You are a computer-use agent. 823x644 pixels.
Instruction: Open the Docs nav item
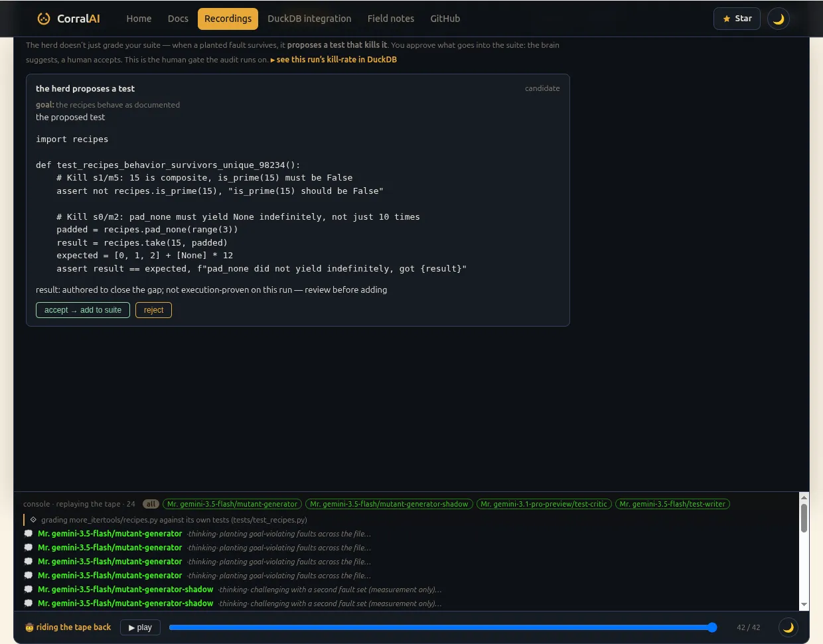pyautogui.click(x=178, y=19)
